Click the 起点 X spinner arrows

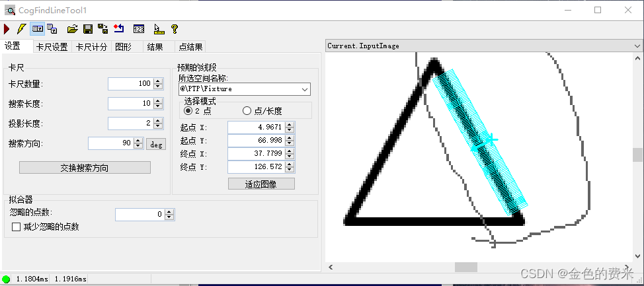pyautogui.click(x=290, y=127)
